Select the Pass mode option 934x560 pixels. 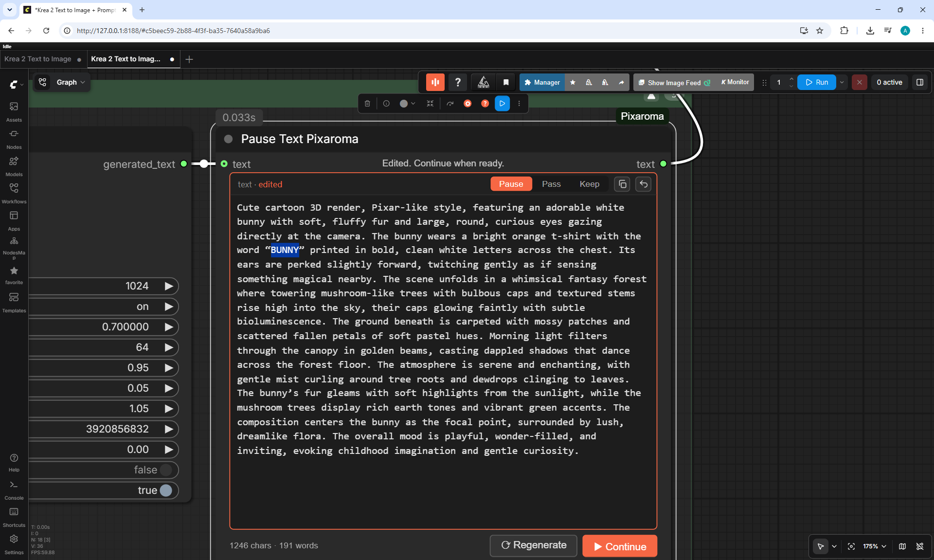[x=551, y=184]
